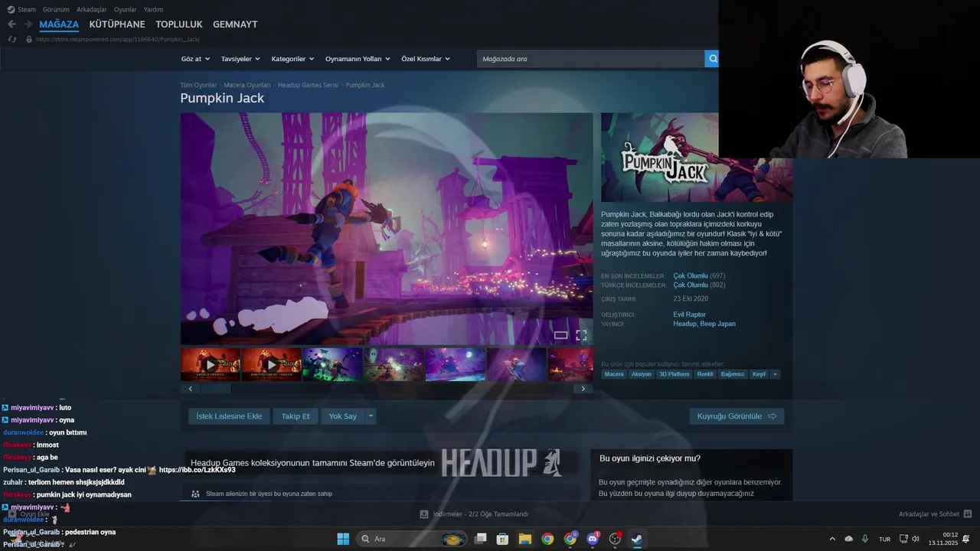Open the GEMNAYT profile tab
The height and width of the screenshot is (551, 980).
pyautogui.click(x=235, y=24)
